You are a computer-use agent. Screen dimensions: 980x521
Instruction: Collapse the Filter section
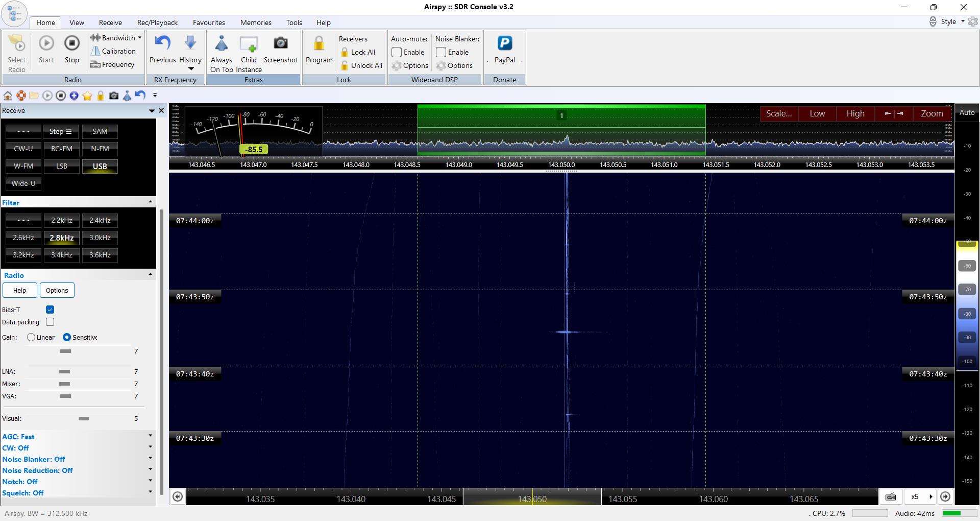coord(150,202)
